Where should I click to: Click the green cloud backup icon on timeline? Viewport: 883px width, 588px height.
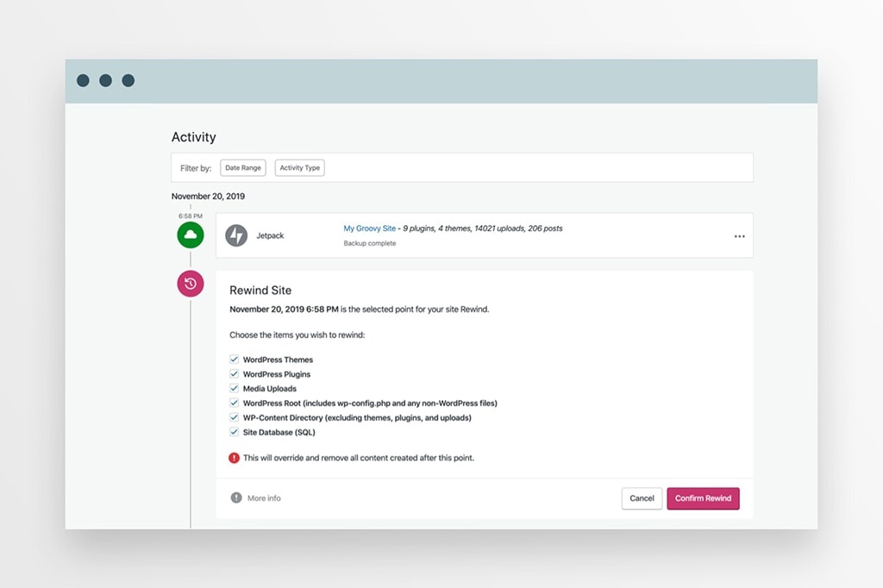pyautogui.click(x=190, y=235)
